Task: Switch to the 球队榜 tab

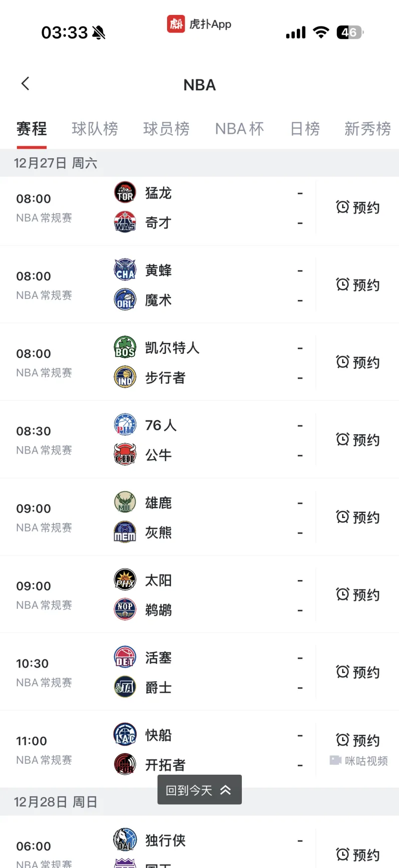Action: 95,129
